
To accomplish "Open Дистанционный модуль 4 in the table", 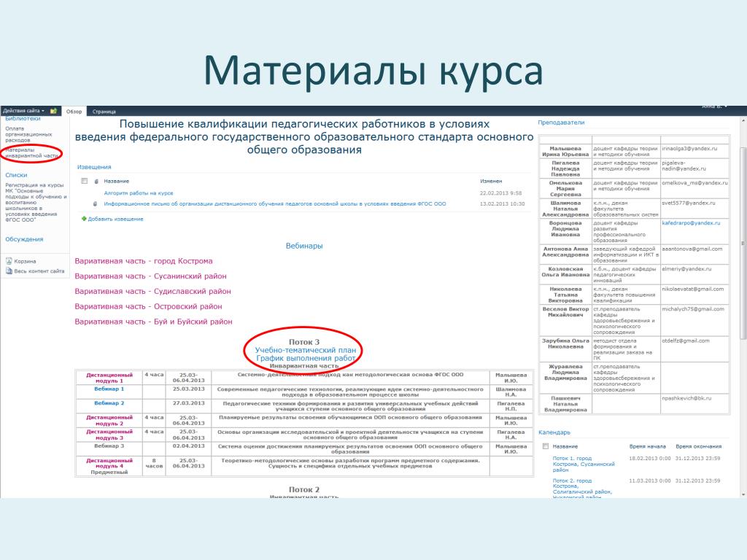I will point(109,463).
